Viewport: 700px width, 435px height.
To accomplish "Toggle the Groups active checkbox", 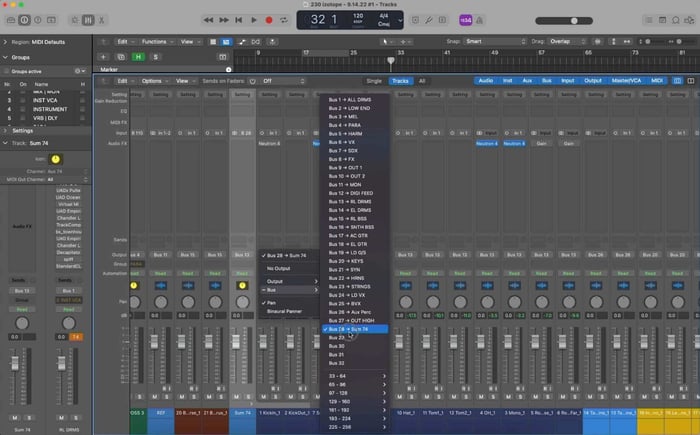I will point(6,71).
